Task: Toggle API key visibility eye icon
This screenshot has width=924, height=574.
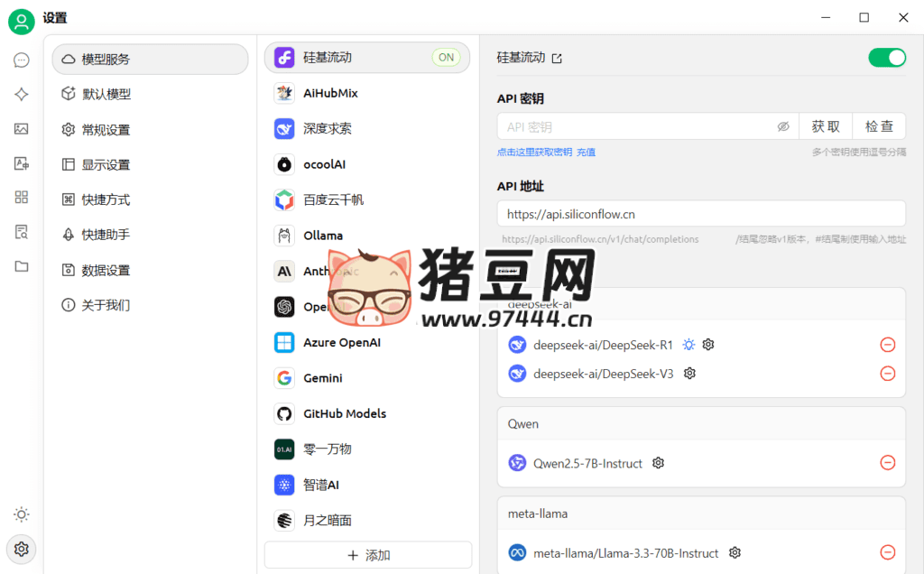Action: point(783,126)
